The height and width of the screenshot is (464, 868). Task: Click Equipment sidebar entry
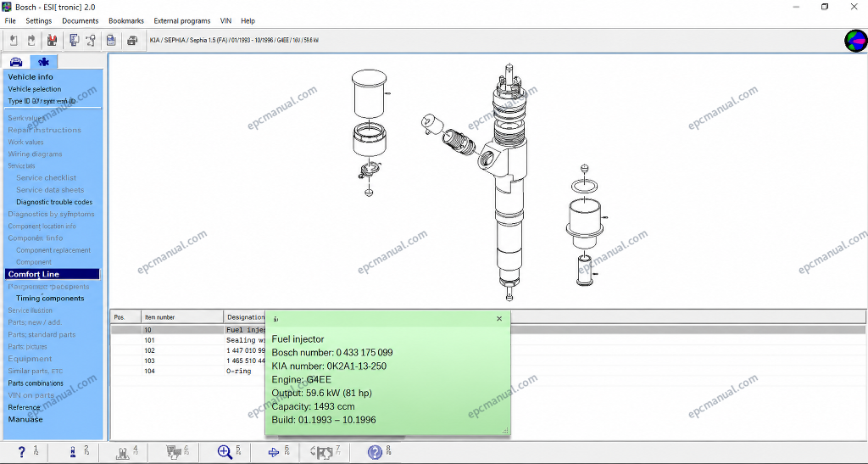[30, 359]
